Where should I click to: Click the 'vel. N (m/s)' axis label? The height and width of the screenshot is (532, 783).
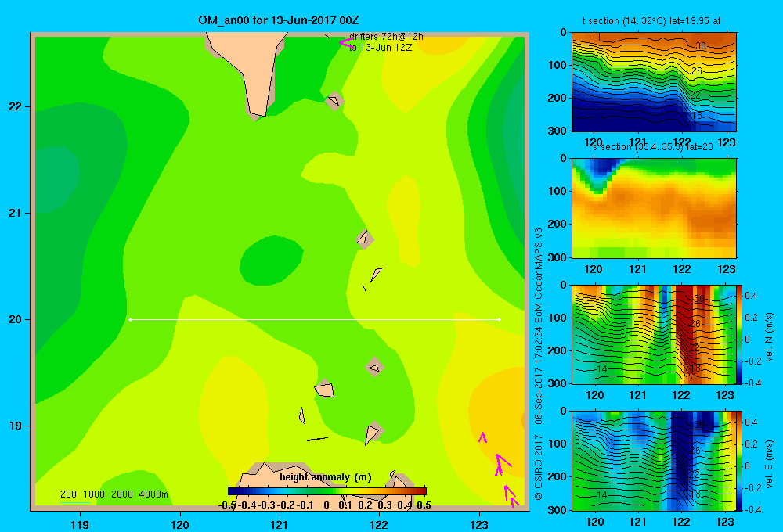(769, 337)
